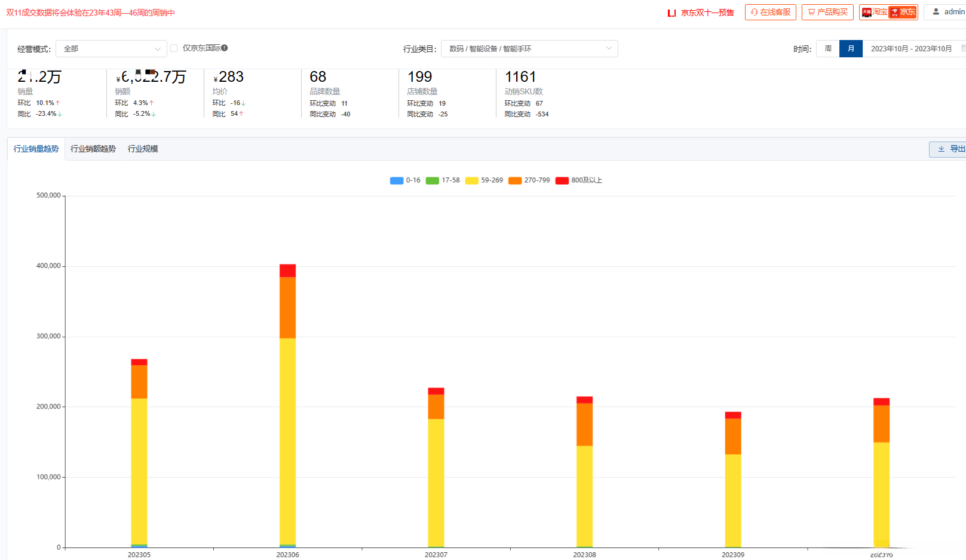Enable the 仅京东国际 checkbox

[x=174, y=48]
